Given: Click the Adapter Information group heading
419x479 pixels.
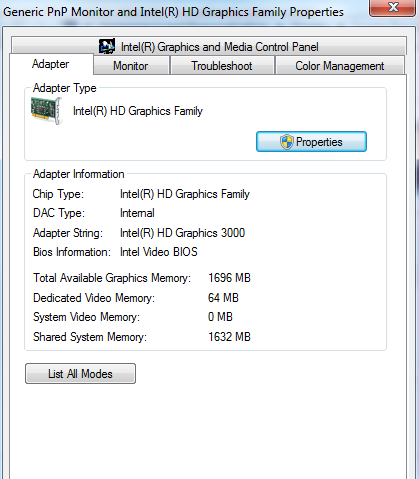Looking at the screenshot, I should coord(79,174).
